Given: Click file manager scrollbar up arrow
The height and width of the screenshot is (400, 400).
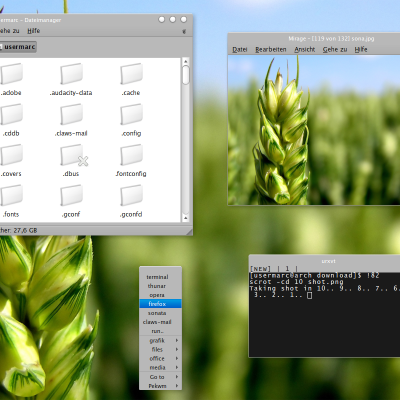Looking at the screenshot, I should (x=186, y=61).
